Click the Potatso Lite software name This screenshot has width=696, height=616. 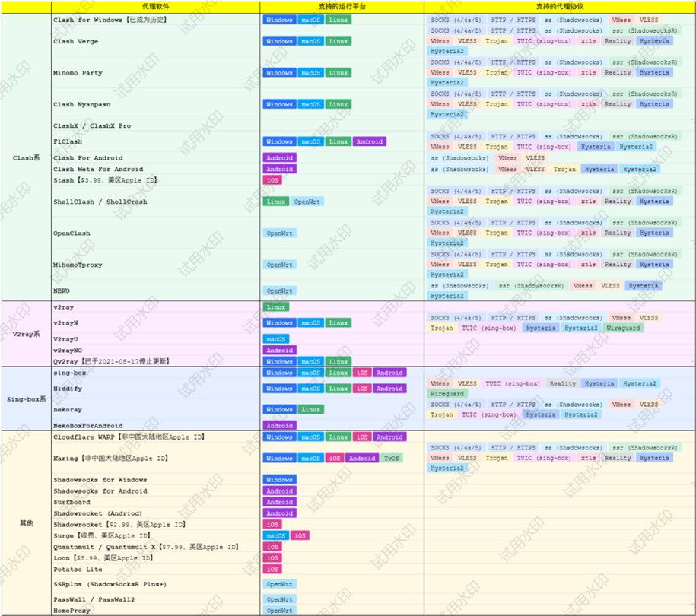78,570
